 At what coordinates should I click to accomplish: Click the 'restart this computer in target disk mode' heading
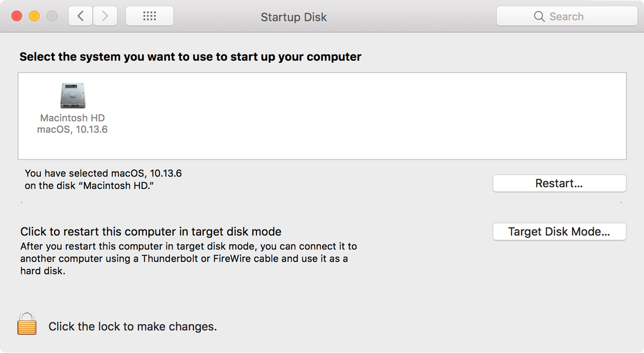(x=151, y=232)
